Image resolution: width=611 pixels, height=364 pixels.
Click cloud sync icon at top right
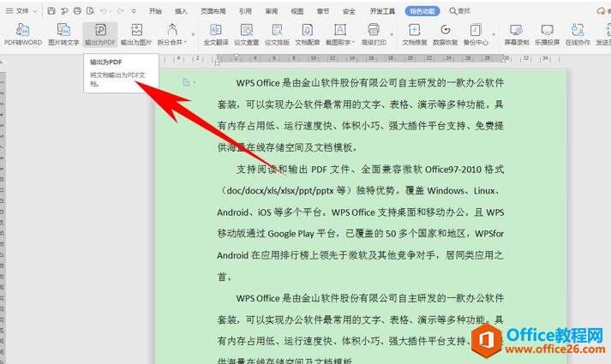point(602,11)
